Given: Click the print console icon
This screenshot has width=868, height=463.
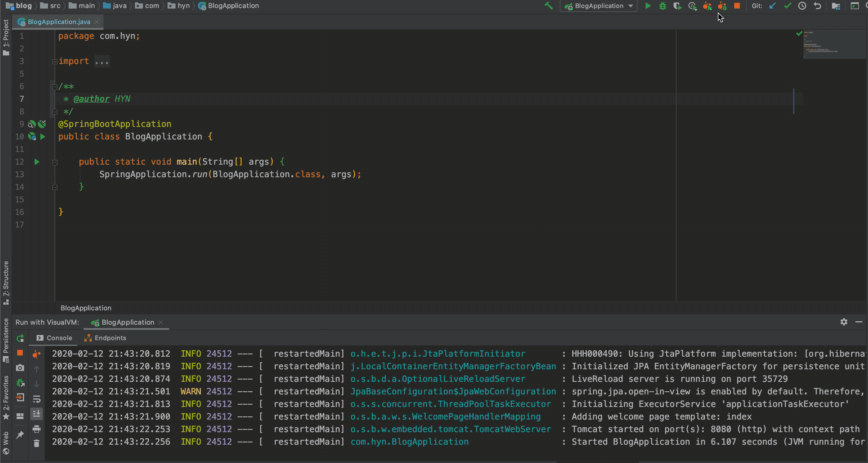Looking at the screenshot, I should click(x=36, y=429).
